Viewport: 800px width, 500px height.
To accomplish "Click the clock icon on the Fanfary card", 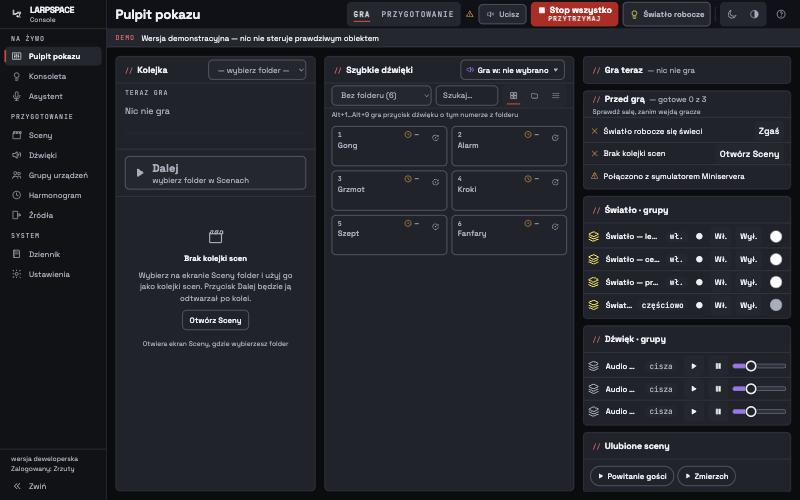I will (528, 223).
